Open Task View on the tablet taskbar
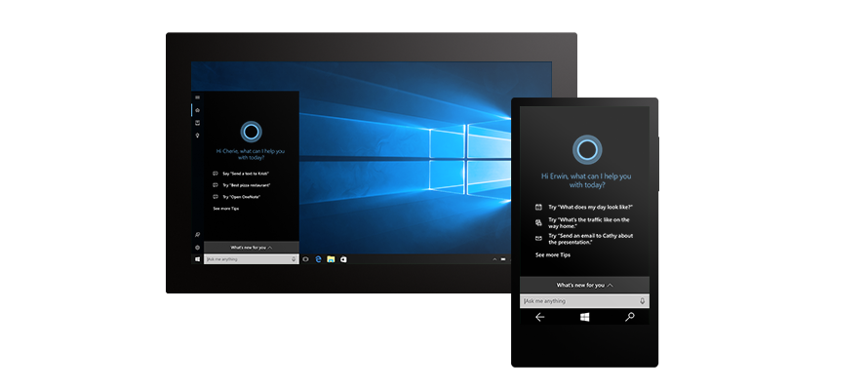 [x=305, y=259]
